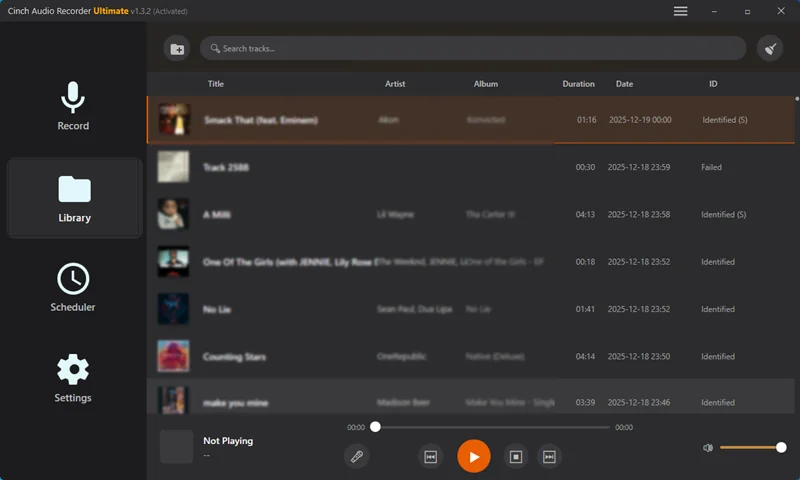Screen dimensions: 800x480
Task: Sort tracks by the Album column
Action: pyautogui.click(x=486, y=84)
